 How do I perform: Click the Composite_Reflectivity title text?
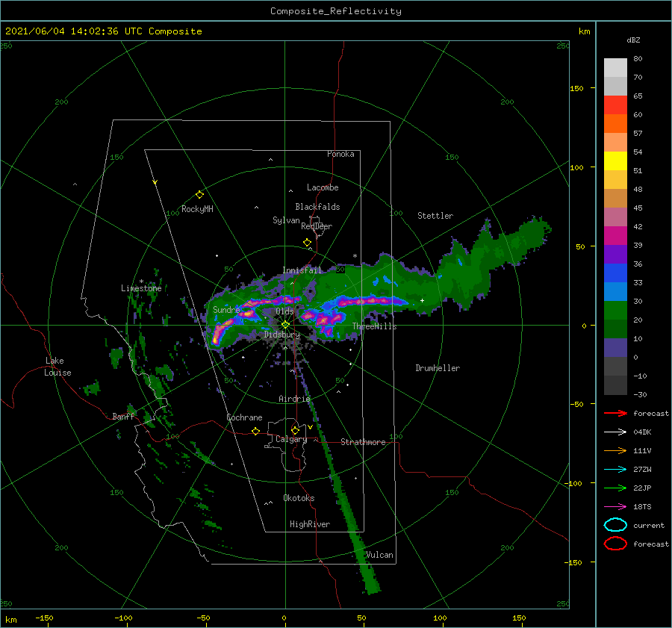[335, 11]
